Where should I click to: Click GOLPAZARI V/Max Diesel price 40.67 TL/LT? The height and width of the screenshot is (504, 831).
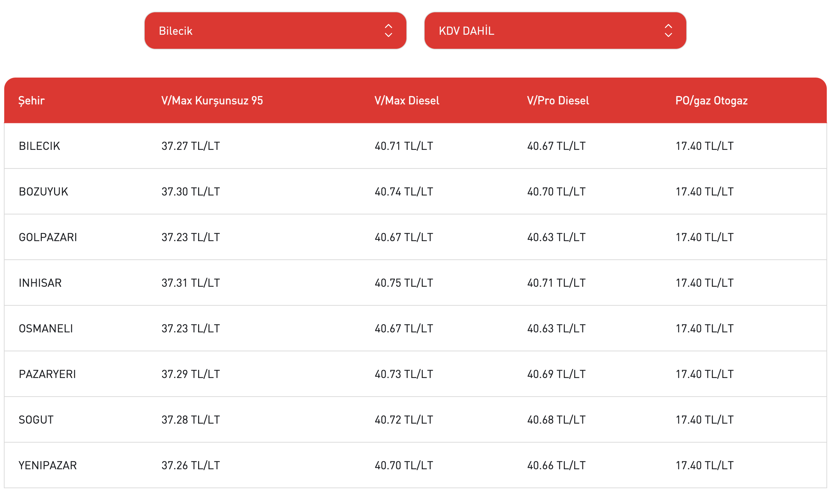[404, 237]
